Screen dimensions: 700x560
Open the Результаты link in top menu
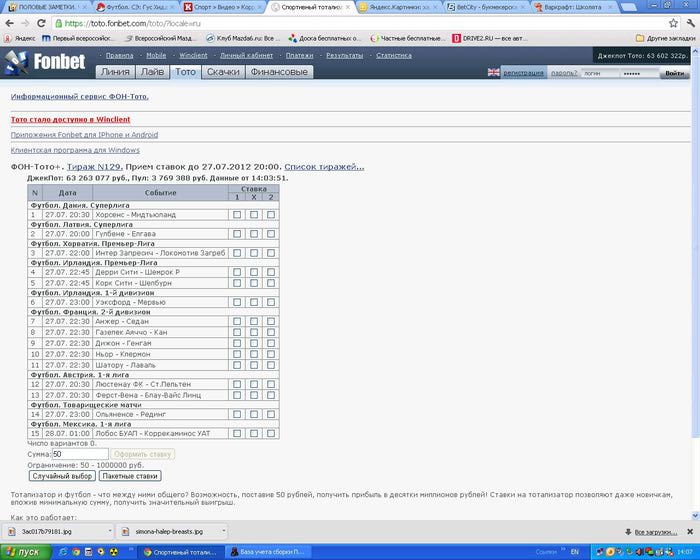pos(345,56)
